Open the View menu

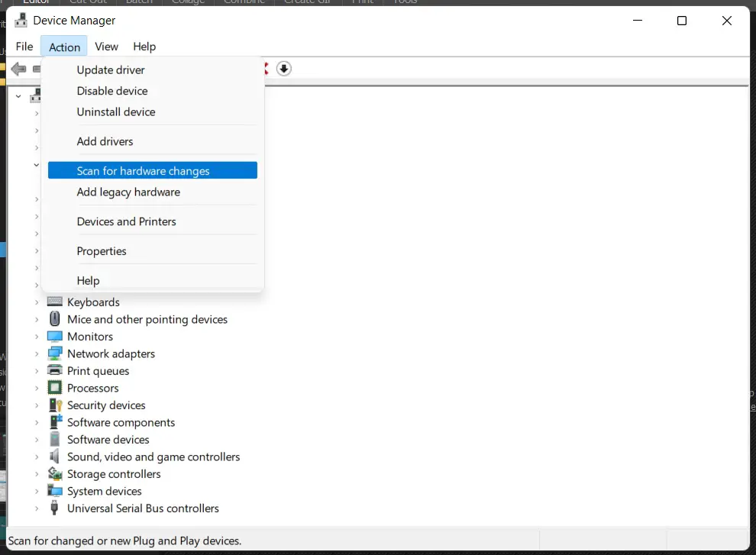(106, 47)
